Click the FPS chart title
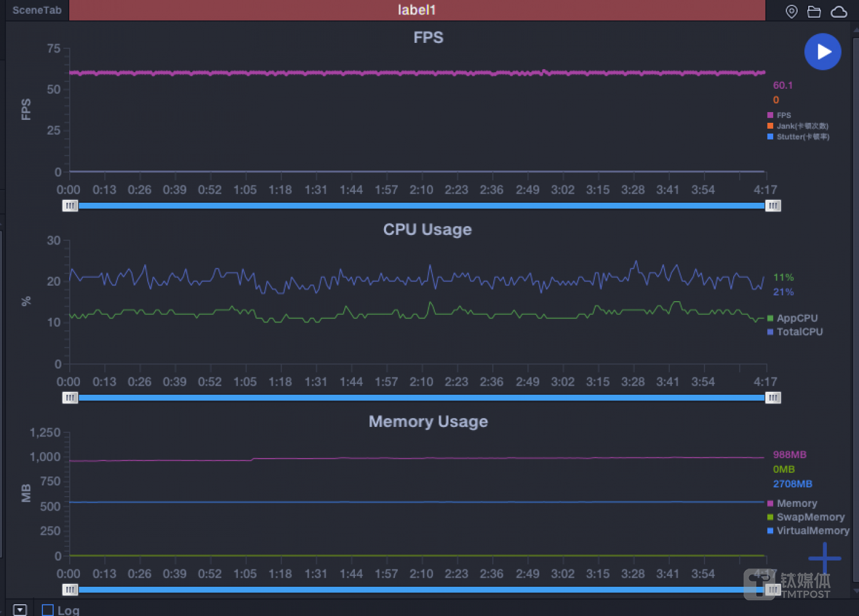Screen dimensions: 859x616 [x=428, y=38]
